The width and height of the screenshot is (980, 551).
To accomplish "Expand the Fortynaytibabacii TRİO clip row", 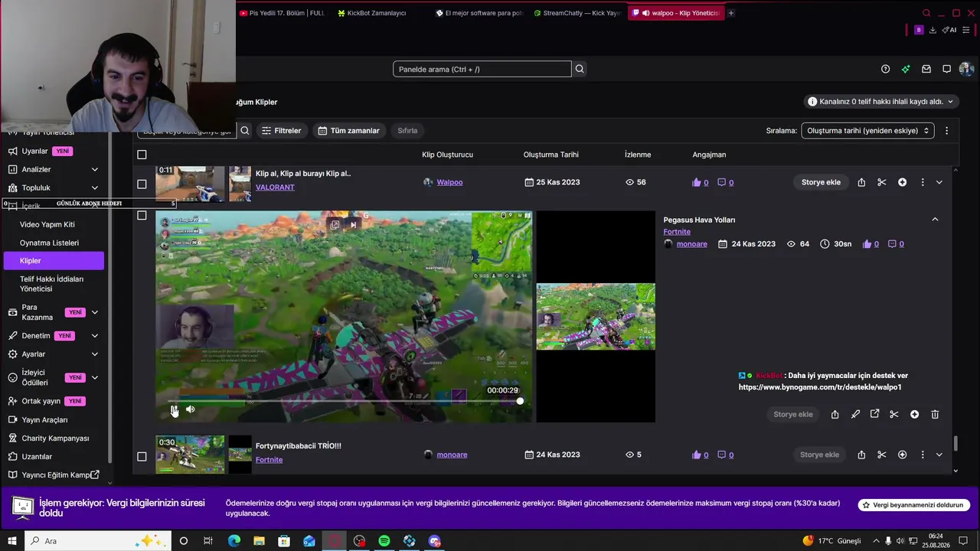I will click(x=939, y=455).
